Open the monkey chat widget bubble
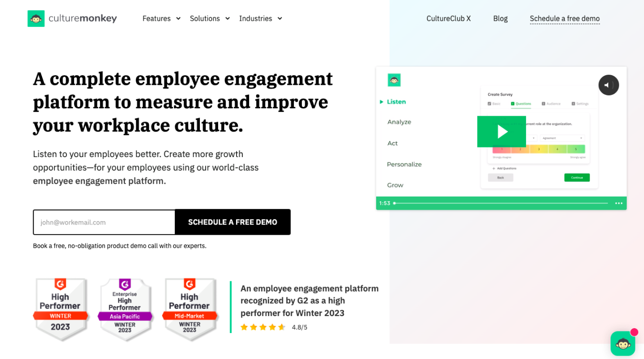 point(622,343)
